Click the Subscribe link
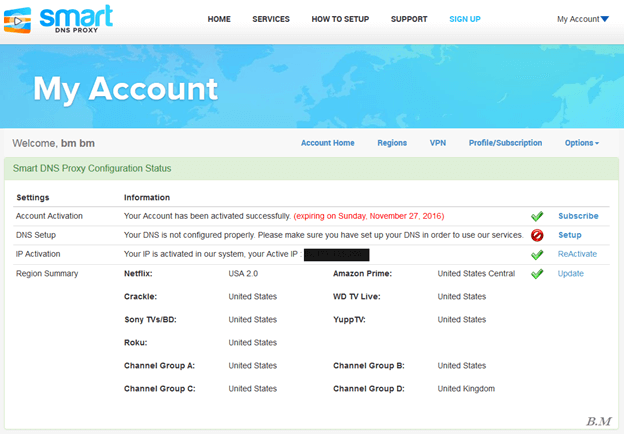 (578, 216)
